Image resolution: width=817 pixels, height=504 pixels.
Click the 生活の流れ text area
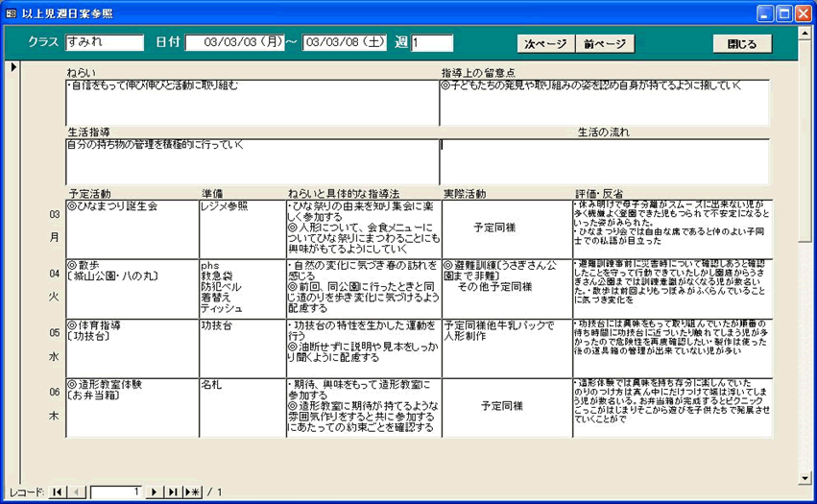pyautogui.click(x=605, y=160)
